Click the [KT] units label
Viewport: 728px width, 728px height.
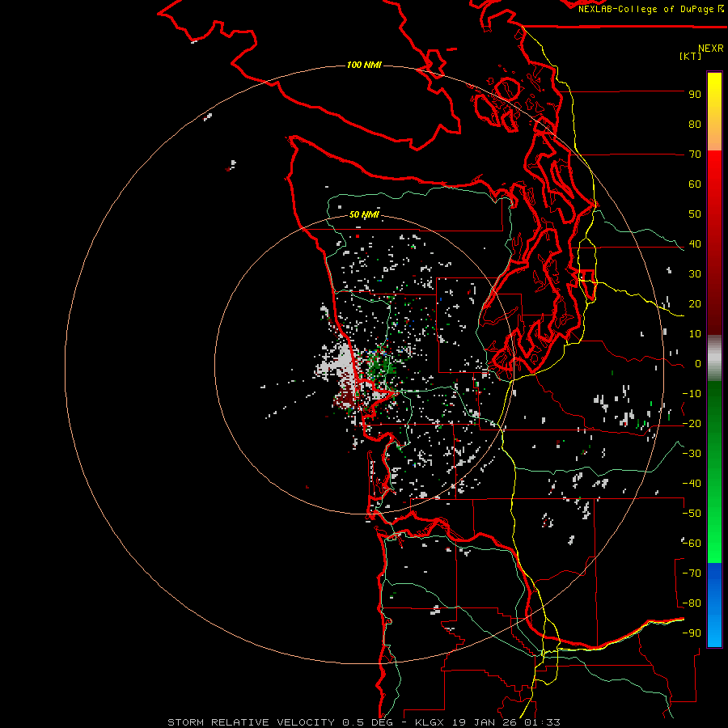690,56
